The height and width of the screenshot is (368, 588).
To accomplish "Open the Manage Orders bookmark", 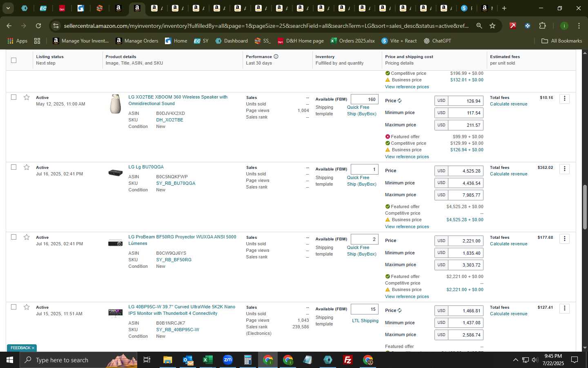I will 137,41.
